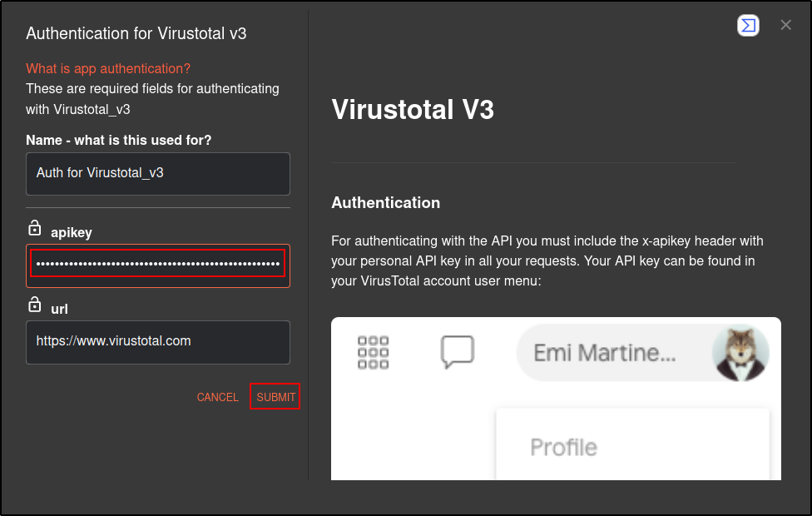Screen dimensions: 812x516
Task: Edit the authentication name field
Action: pyautogui.click(x=158, y=174)
